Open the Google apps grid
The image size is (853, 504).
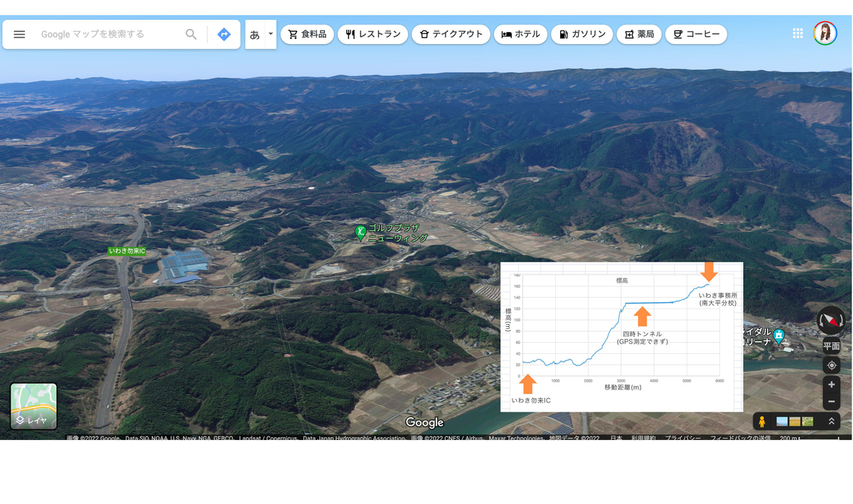point(798,33)
